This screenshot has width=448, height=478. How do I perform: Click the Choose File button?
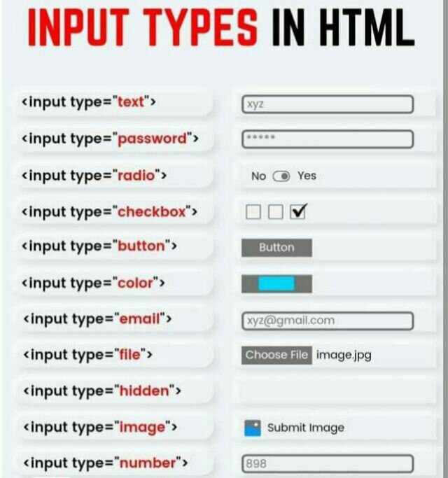(276, 355)
